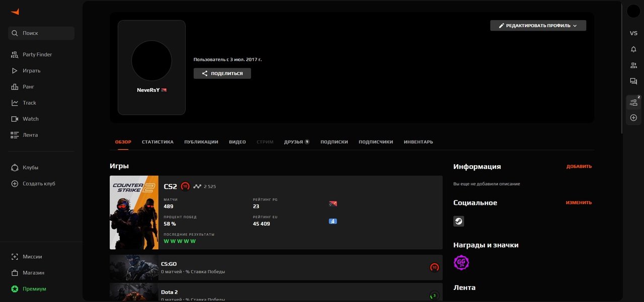Open the CS:GO game row

276,267
